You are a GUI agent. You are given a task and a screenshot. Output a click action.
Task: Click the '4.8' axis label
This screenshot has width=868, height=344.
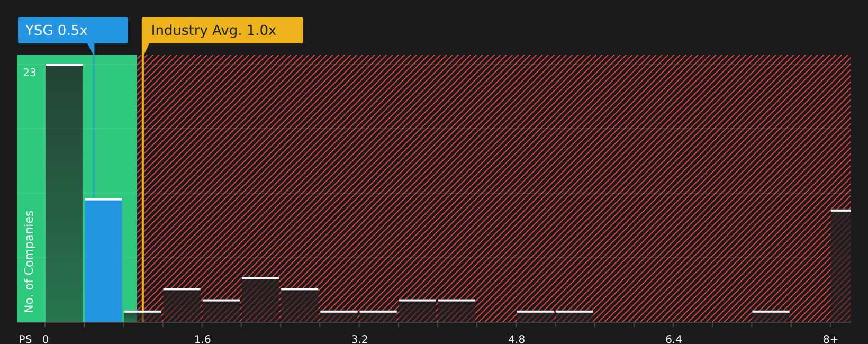tap(517, 339)
